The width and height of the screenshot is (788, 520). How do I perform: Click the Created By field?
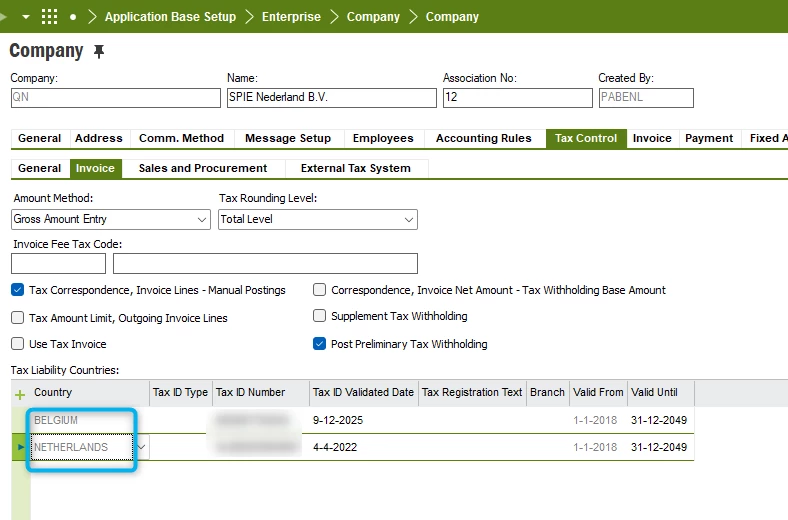(x=646, y=97)
